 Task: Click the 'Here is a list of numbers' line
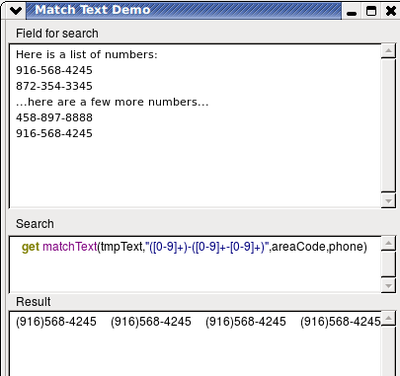87,54
